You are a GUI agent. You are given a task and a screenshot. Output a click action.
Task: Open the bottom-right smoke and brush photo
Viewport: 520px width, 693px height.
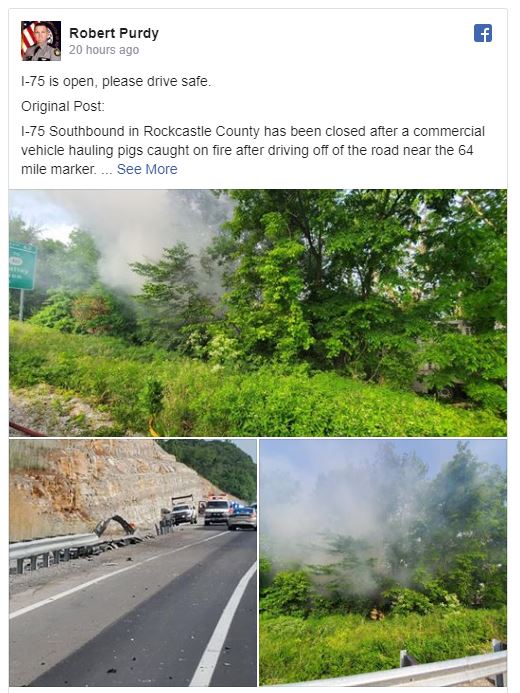point(383,563)
